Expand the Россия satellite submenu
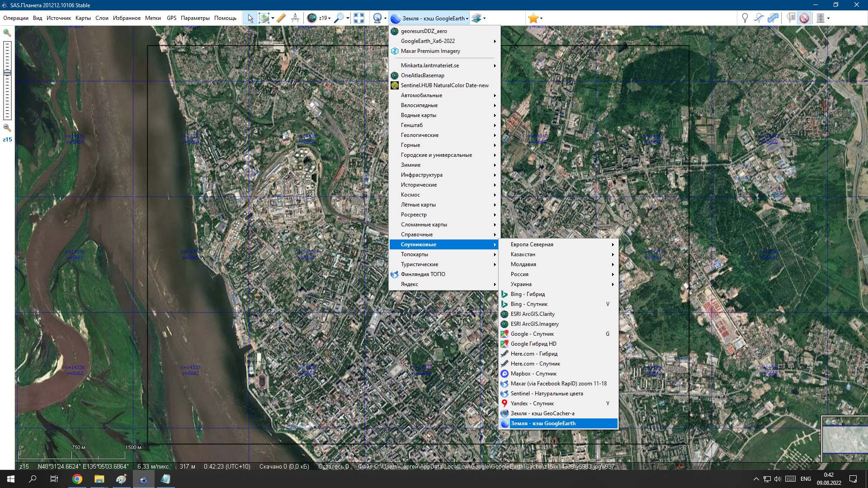868x488 pixels. (519, 274)
